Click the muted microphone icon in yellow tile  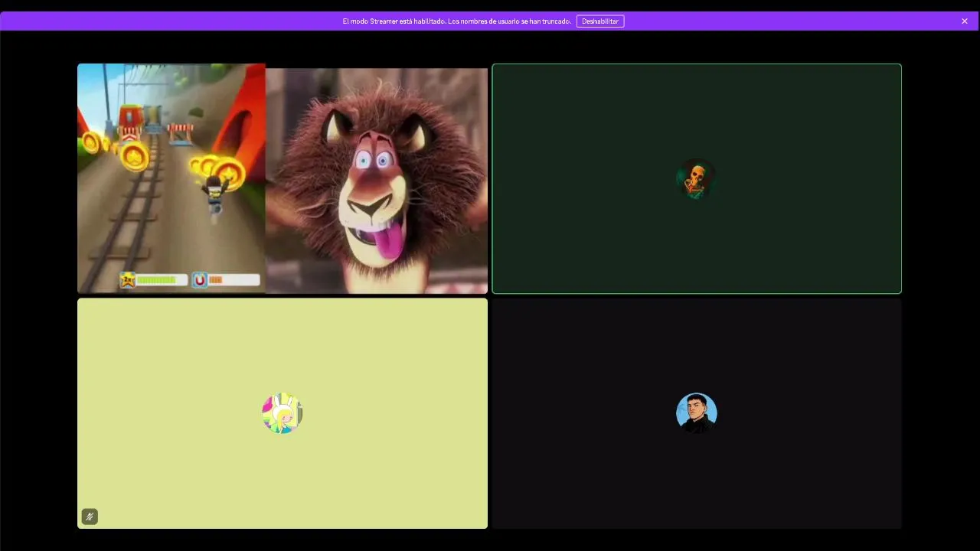point(90,517)
